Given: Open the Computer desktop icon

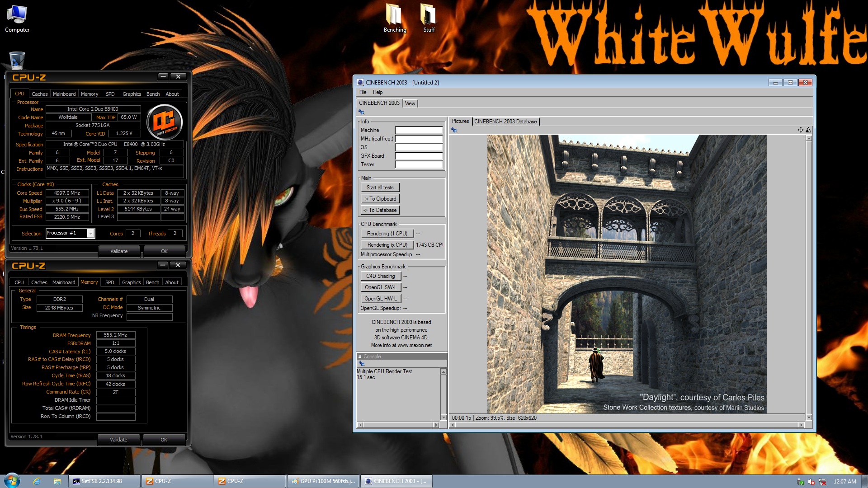Looking at the screenshot, I should (17, 19).
